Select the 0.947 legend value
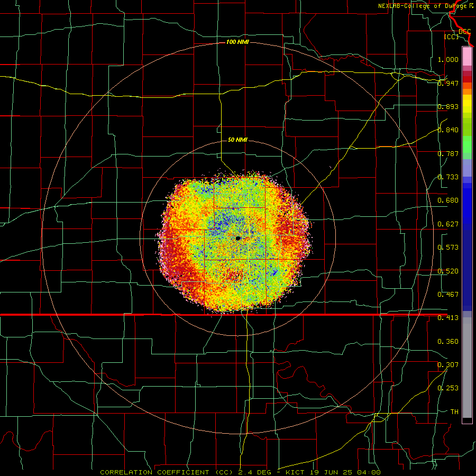476x476 pixels. tap(448, 83)
